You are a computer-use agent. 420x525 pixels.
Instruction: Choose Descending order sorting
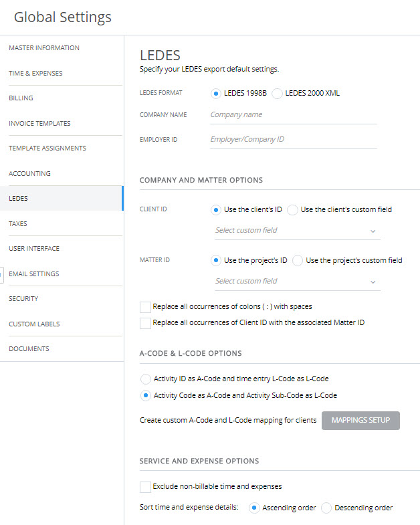[x=326, y=508]
